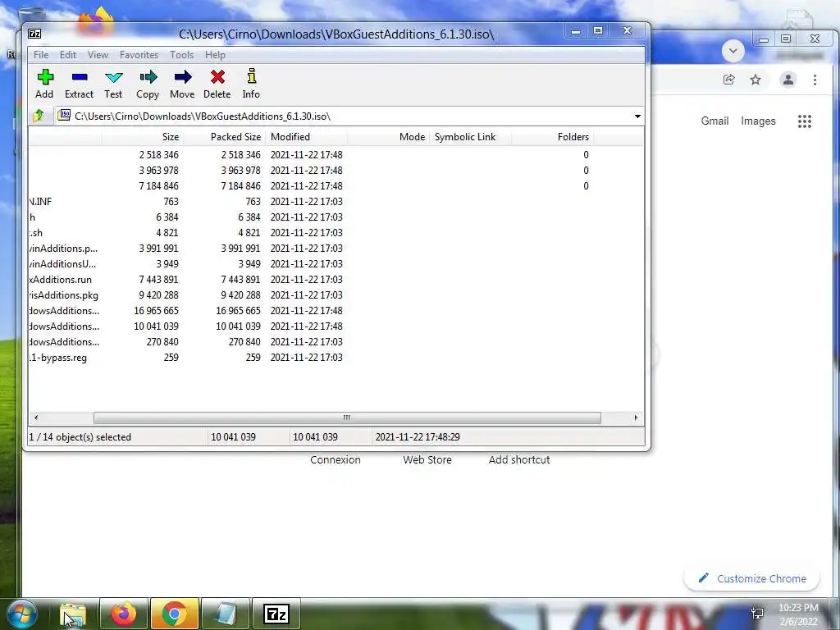
Task: Click the horizontal scrollbar left arrow
Action: coord(36,418)
